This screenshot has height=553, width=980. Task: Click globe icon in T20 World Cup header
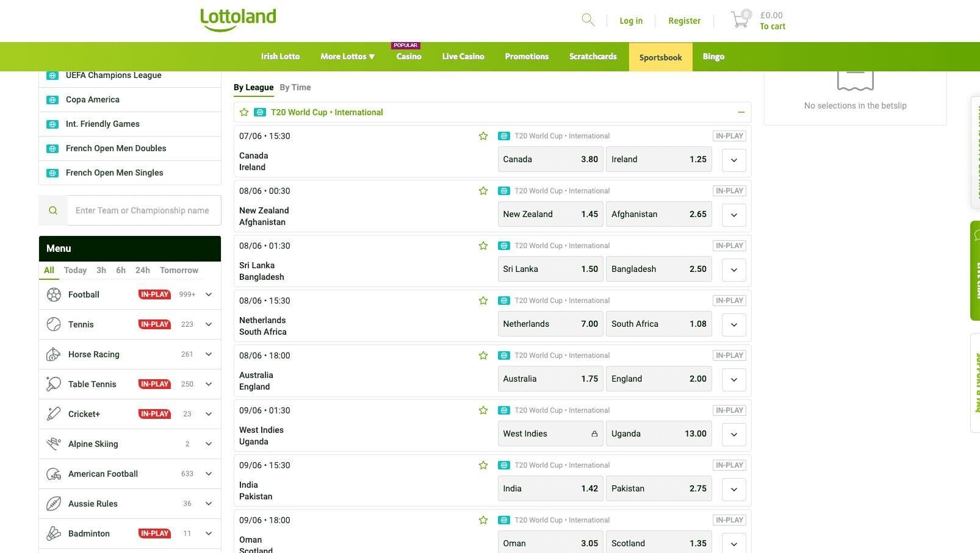(260, 112)
